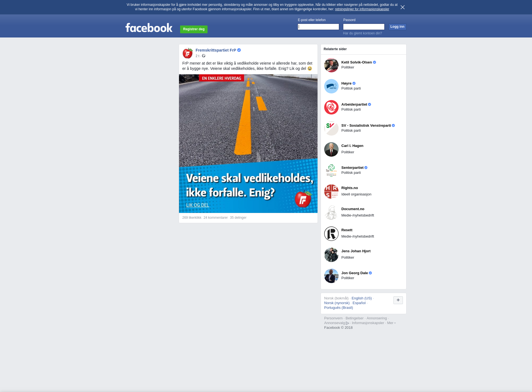Open the Senterpartiet clover logo
532x392 pixels.
(x=331, y=170)
